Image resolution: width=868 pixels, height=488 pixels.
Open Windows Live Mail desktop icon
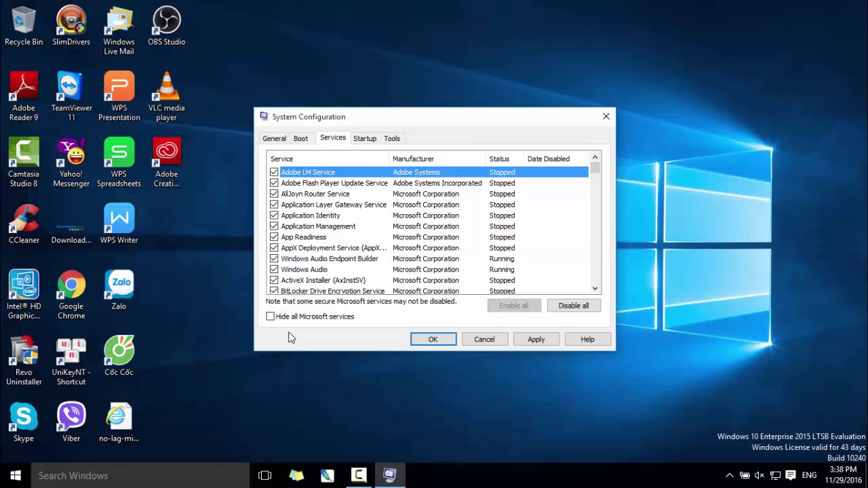[119, 31]
